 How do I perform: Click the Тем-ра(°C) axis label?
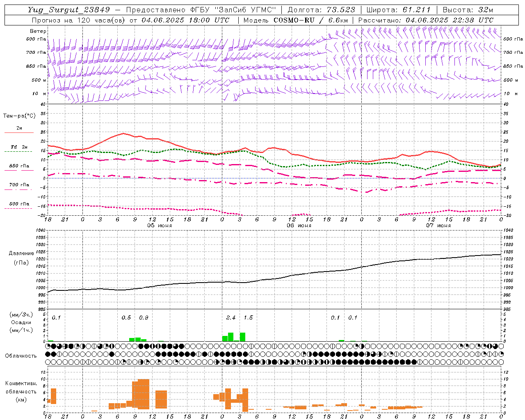point(19,116)
